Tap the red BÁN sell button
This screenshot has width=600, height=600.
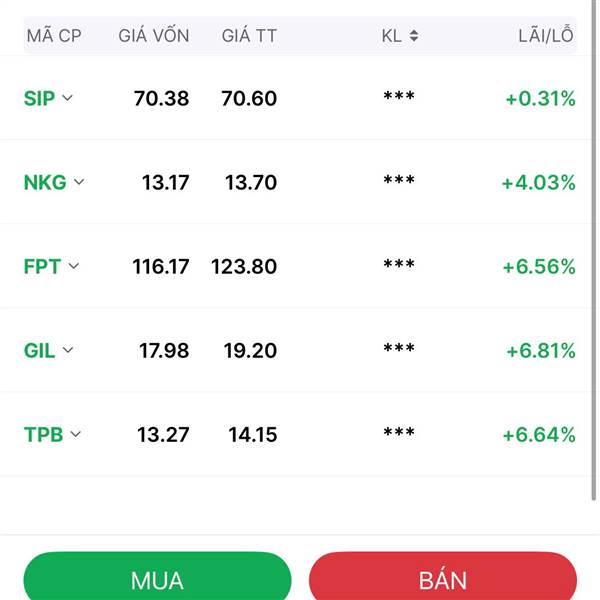pyautogui.click(x=443, y=576)
